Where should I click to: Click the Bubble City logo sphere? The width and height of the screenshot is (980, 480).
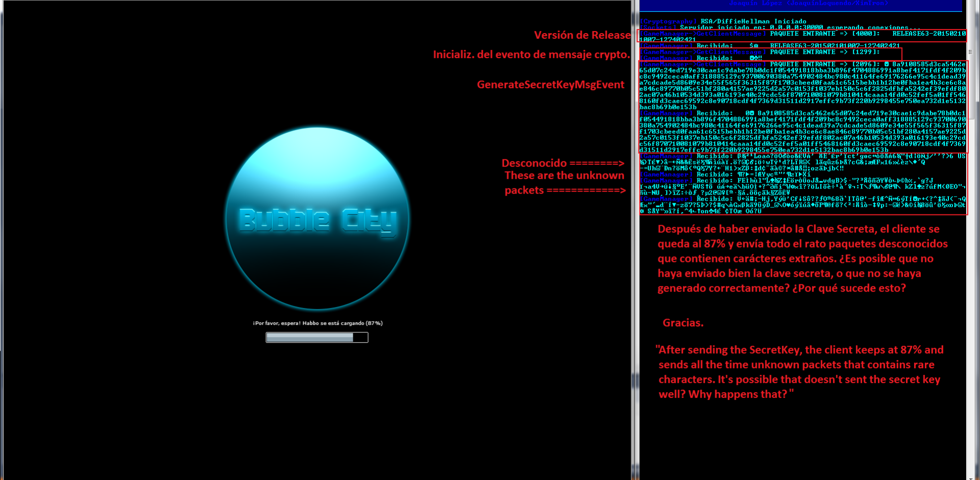[x=317, y=218]
